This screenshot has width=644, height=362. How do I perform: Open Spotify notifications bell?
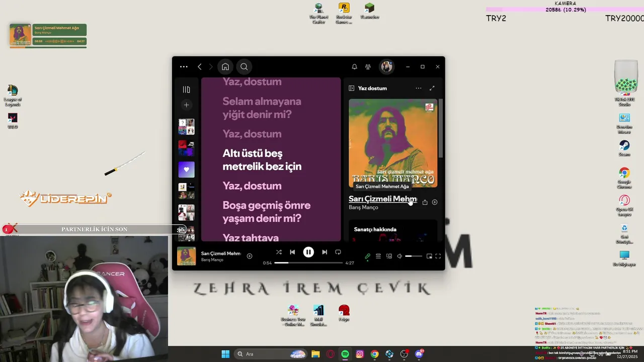354,67
